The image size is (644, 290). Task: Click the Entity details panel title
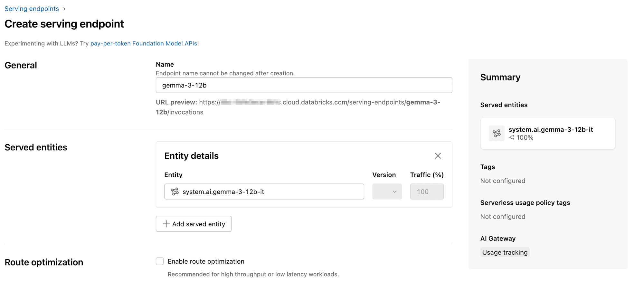pyautogui.click(x=191, y=155)
